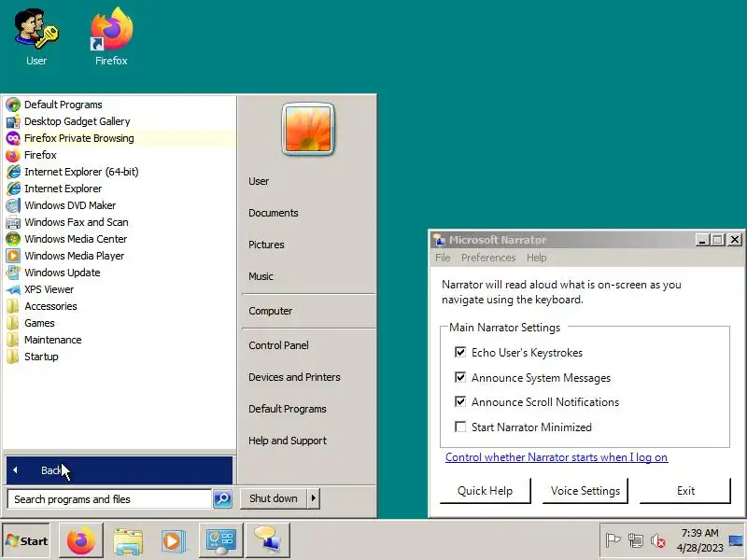Open Media Player taskbar icon
This screenshot has height=560, width=747.
click(173, 540)
